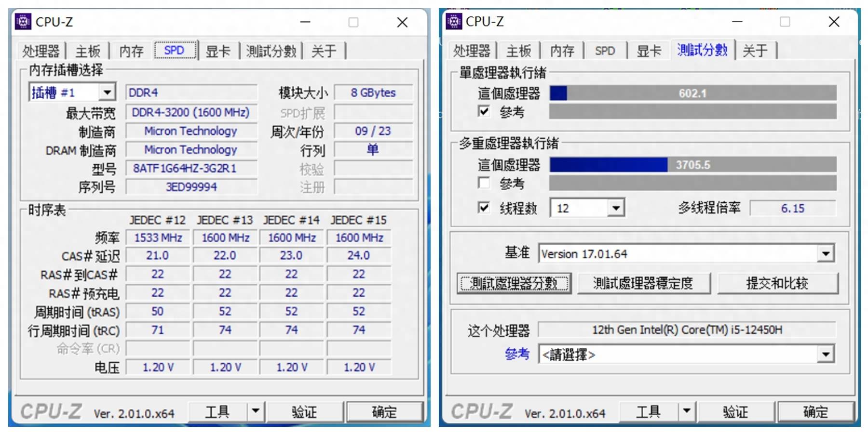Screen dimensions: 868x435
Task: Click module size 8 GBytes field
Action: (x=373, y=92)
